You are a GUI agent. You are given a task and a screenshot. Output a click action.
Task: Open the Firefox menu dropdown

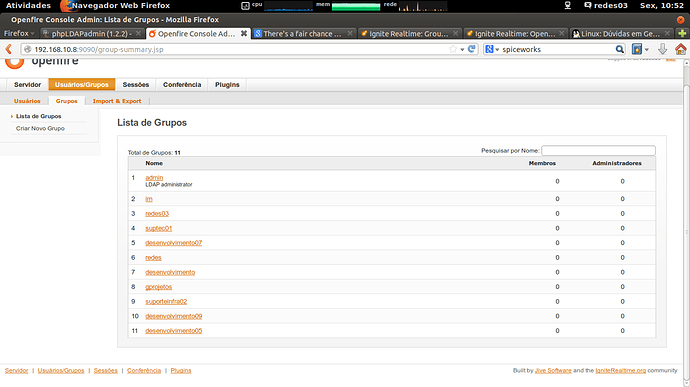click(x=19, y=33)
